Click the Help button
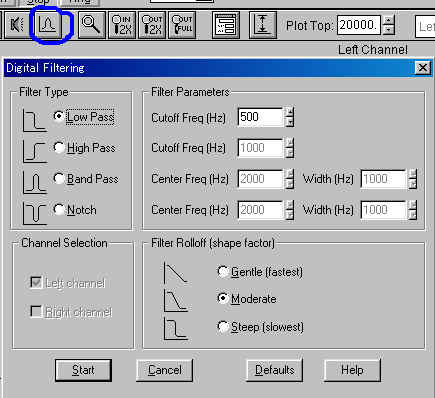 (352, 370)
